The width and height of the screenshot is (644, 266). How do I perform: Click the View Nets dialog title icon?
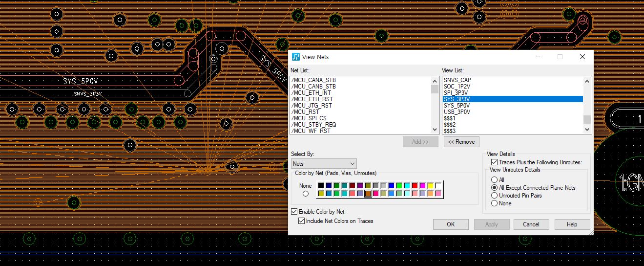click(296, 57)
